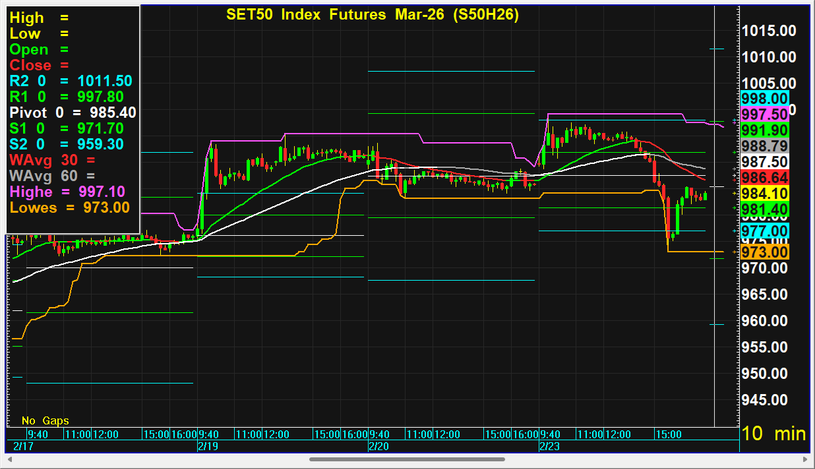Toggle the No Gaps indicator
This screenshot has height=469, width=815.
pyautogui.click(x=45, y=421)
